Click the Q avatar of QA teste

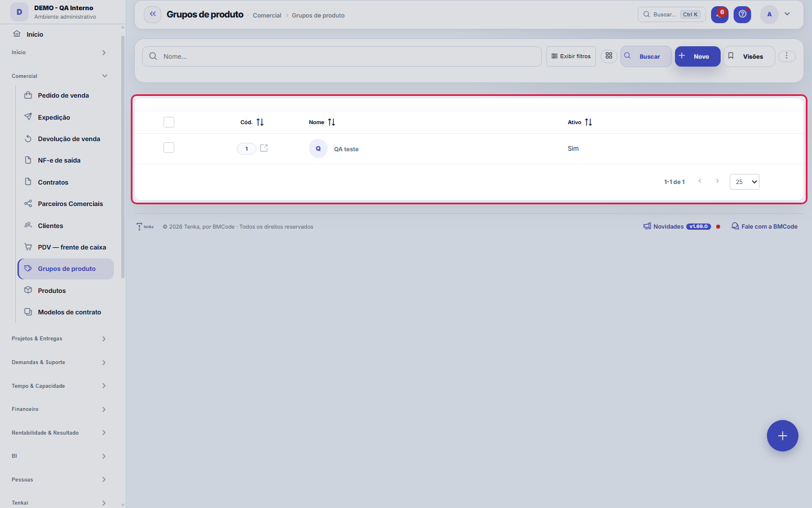click(318, 148)
